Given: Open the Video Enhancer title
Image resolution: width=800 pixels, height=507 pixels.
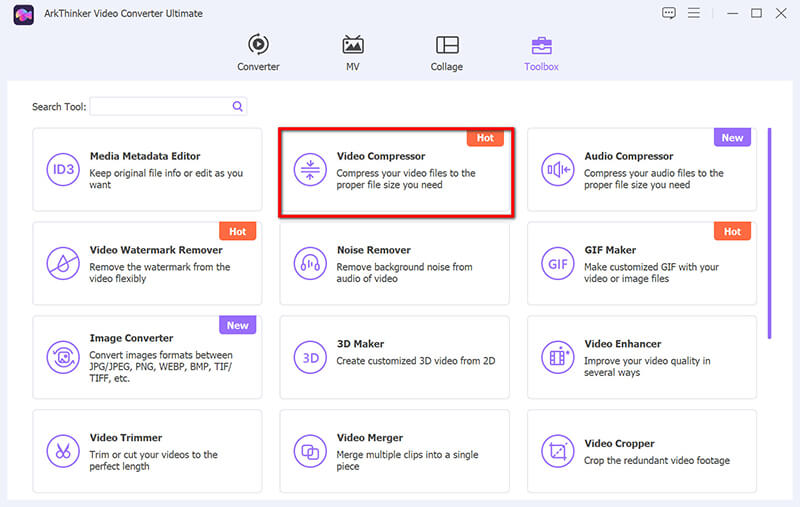Looking at the screenshot, I should tap(622, 344).
